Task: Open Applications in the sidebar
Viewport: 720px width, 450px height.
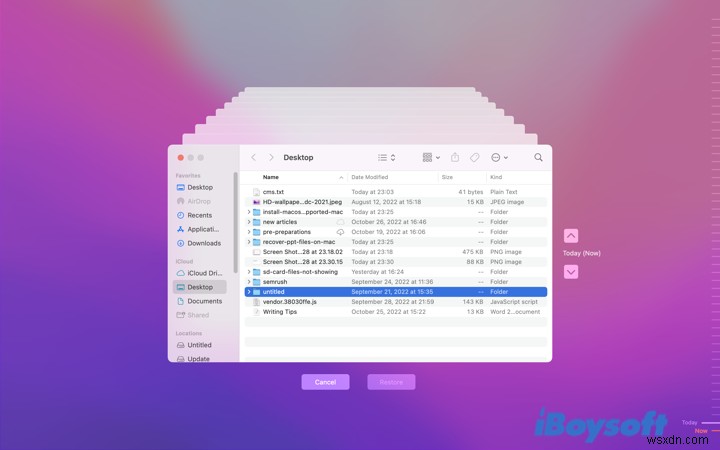Action: 198,229
